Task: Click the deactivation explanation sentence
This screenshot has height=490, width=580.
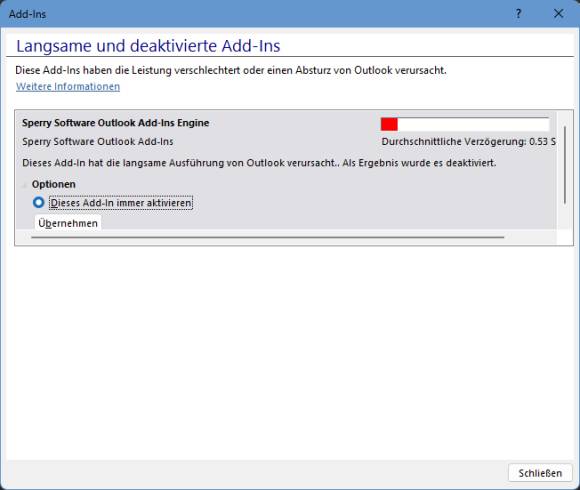Action: 259,163
